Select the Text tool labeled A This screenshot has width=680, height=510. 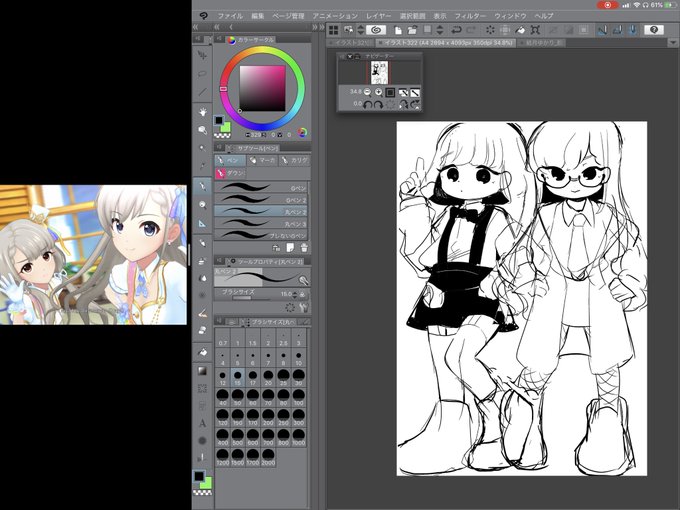[x=202, y=423]
